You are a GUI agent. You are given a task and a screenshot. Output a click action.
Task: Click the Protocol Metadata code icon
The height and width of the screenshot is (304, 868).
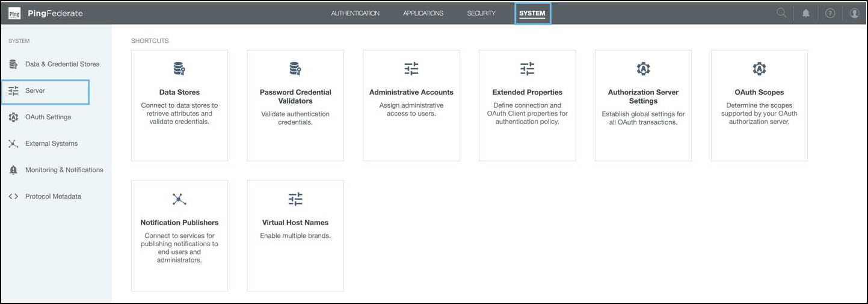click(x=13, y=197)
